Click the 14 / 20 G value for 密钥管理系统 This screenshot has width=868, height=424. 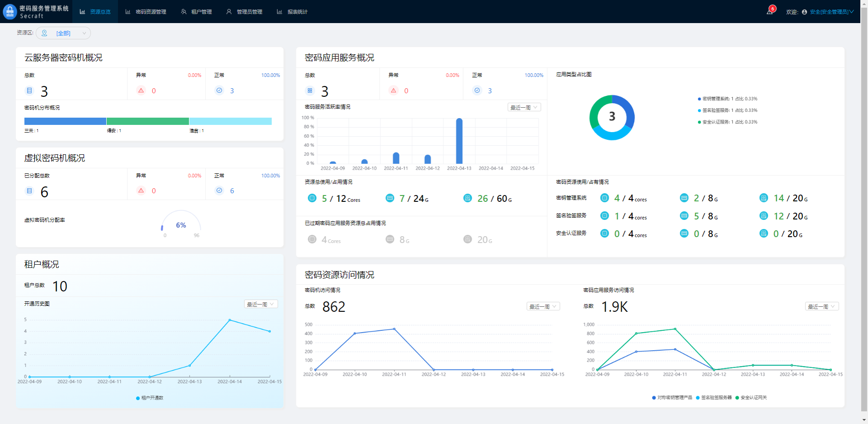(x=791, y=198)
